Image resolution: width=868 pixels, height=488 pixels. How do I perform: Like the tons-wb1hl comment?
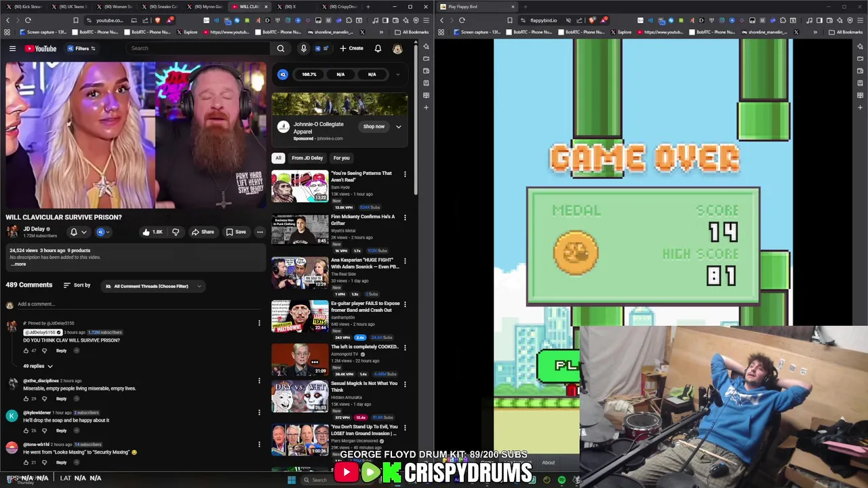26,462
